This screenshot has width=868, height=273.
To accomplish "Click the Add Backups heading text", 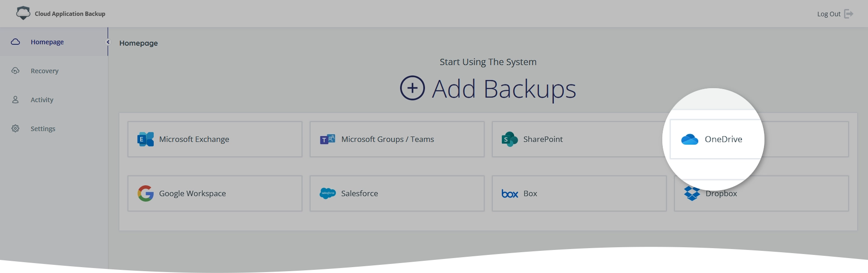I will (504, 89).
